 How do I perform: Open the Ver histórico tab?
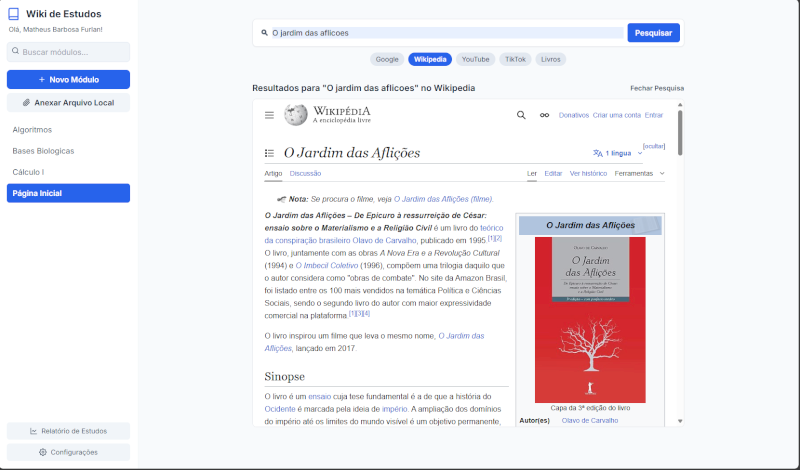point(588,173)
